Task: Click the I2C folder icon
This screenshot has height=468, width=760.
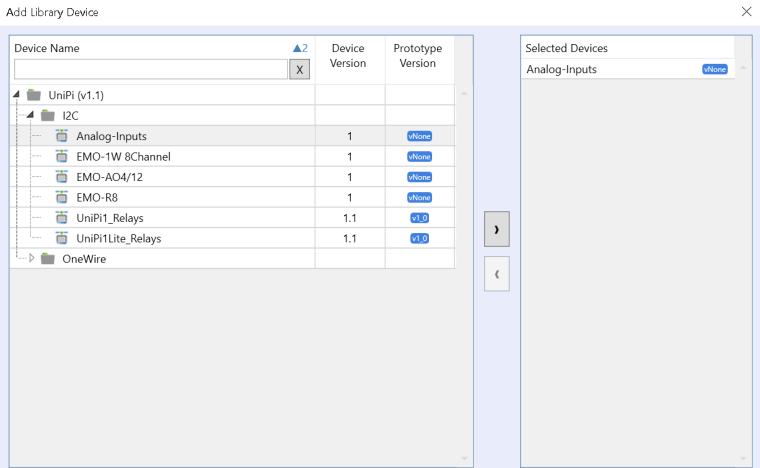Action: tap(47, 116)
